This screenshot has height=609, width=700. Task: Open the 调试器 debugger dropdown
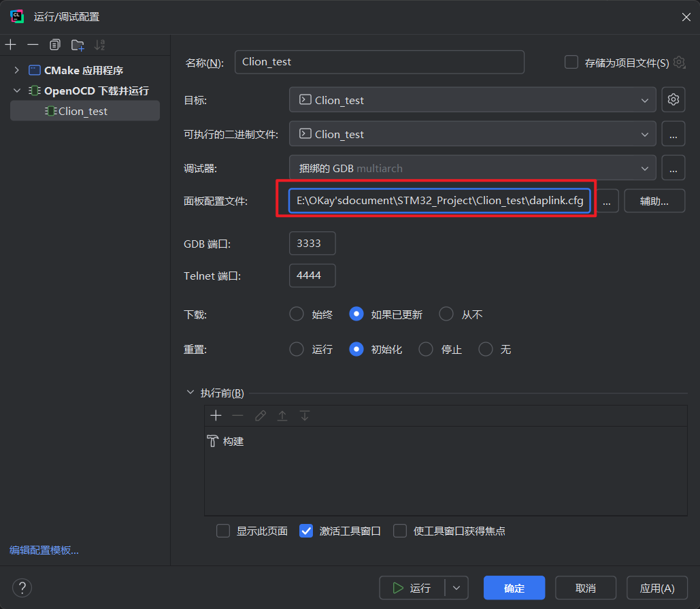pos(472,168)
